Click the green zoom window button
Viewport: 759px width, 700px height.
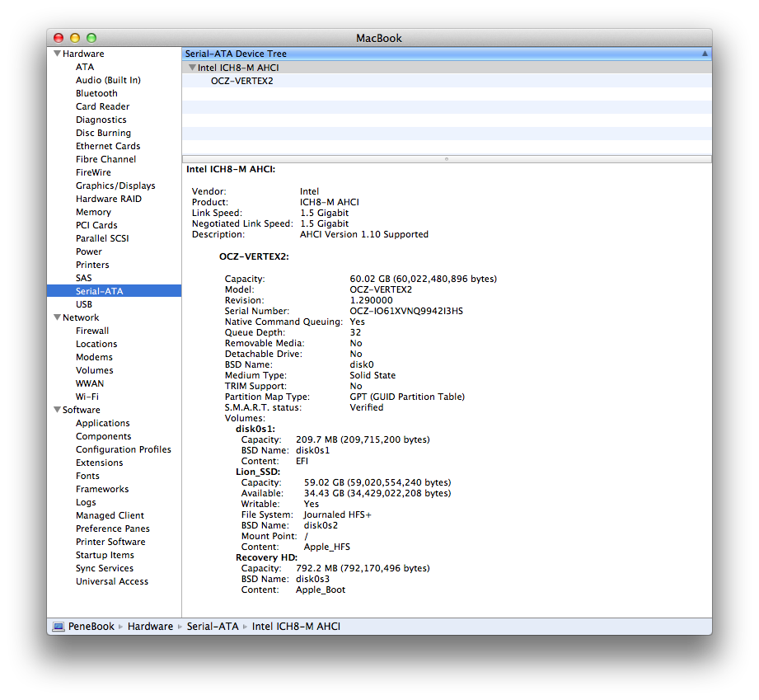[x=91, y=38]
